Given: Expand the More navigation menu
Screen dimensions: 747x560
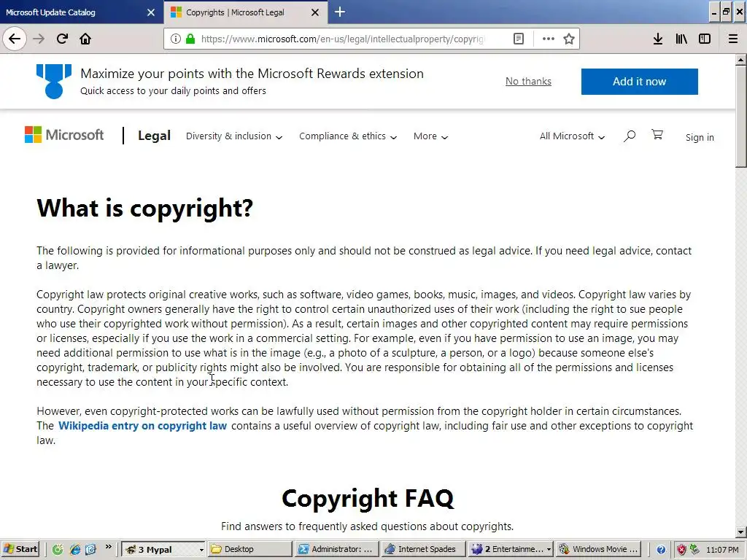Looking at the screenshot, I should pyautogui.click(x=430, y=136).
